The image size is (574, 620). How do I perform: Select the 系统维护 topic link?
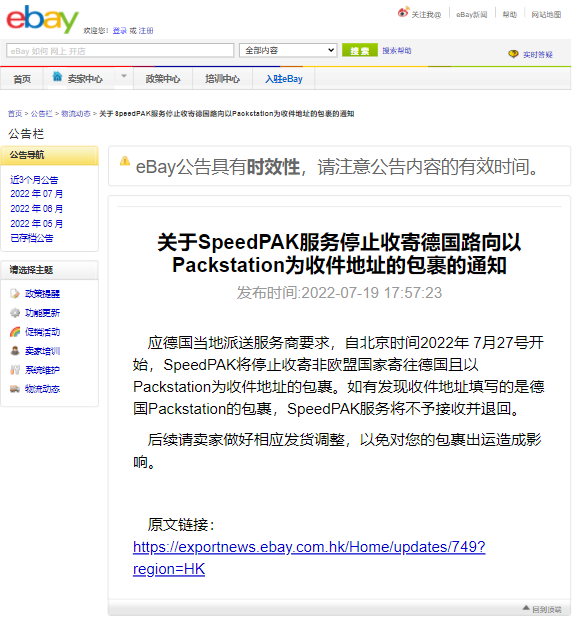click(43, 370)
